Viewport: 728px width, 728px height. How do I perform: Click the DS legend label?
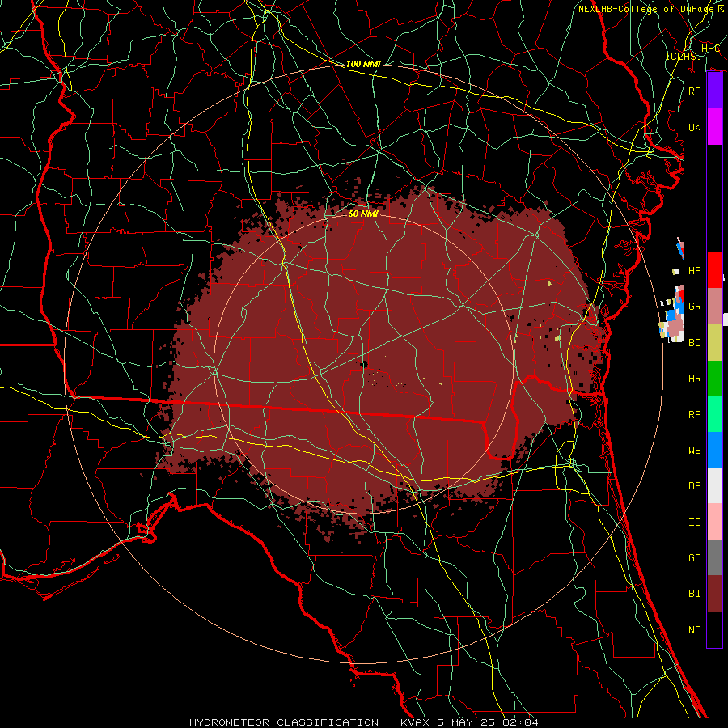coord(694,486)
